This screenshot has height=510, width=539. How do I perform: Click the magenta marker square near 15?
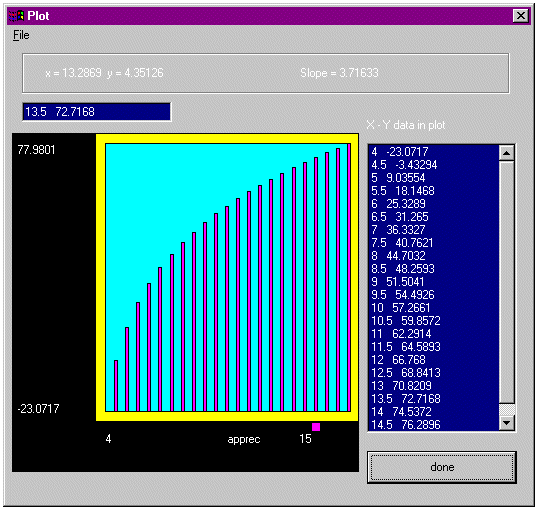coord(316,427)
